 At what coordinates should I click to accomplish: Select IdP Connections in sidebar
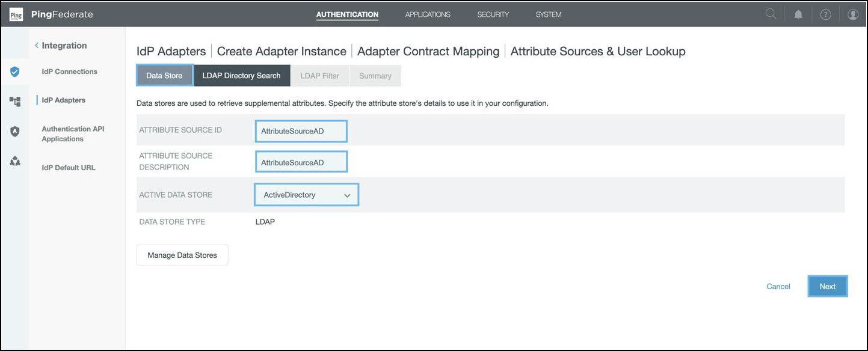pyautogui.click(x=69, y=72)
